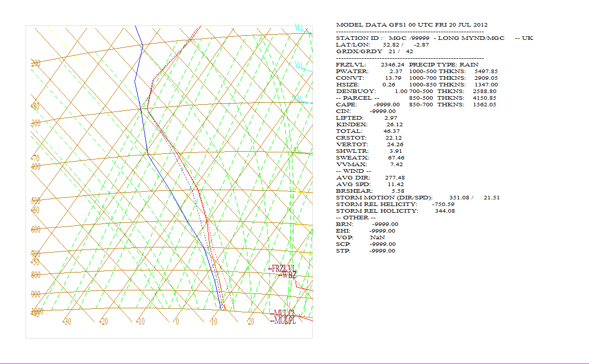Select the SCP value '-9999.00'
589x364 pixels.
382,244
